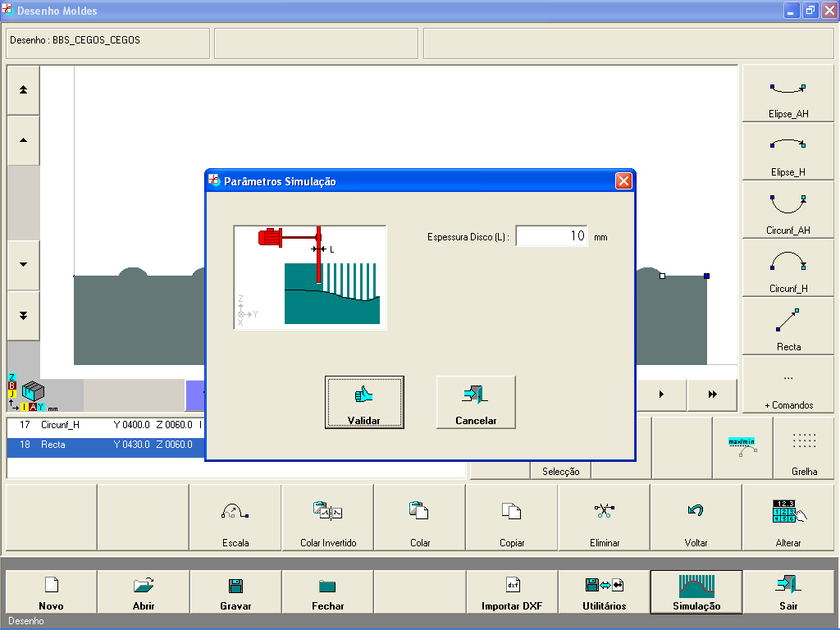
Task: Select the Elipse_H arc tool
Action: (x=788, y=152)
